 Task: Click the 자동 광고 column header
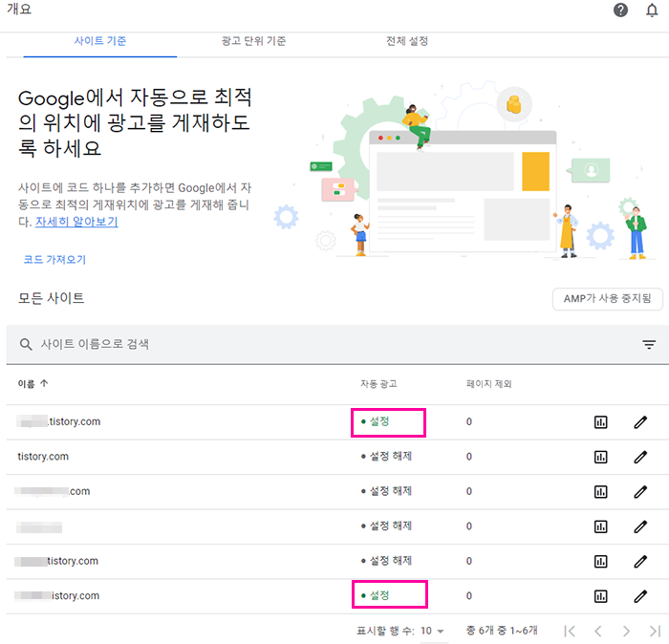click(x=378, y=384)
